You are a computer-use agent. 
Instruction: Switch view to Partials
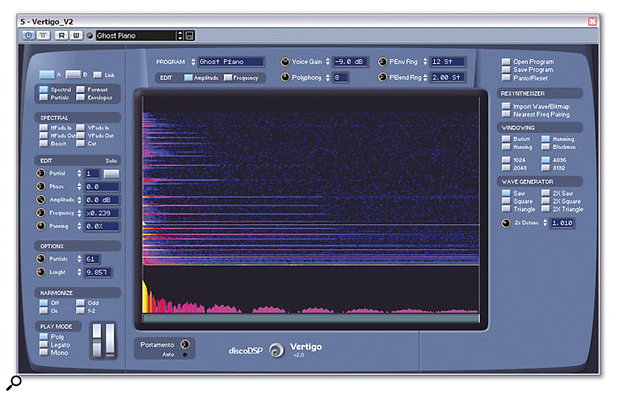43,97
